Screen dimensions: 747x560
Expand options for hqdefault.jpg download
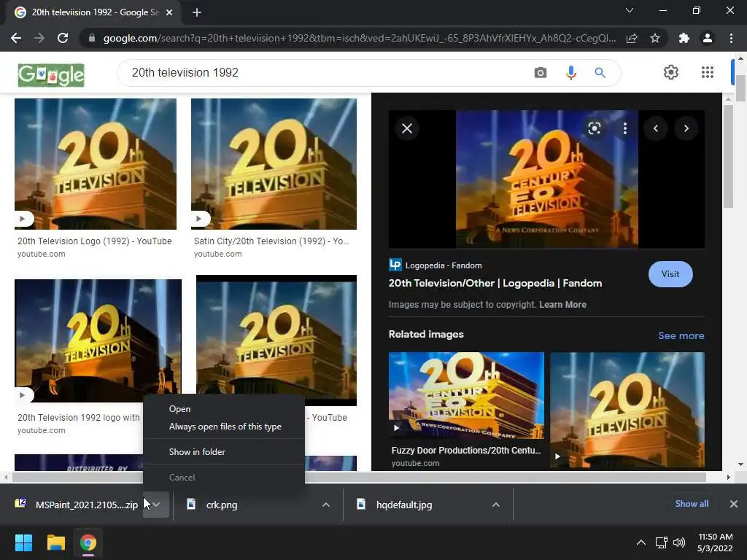496,505
